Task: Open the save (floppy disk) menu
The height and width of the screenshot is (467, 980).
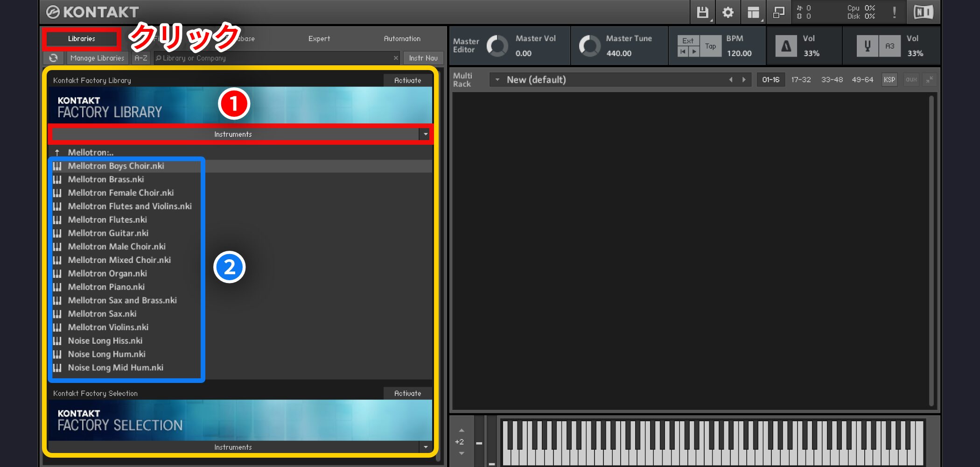Action: (703, 13)
